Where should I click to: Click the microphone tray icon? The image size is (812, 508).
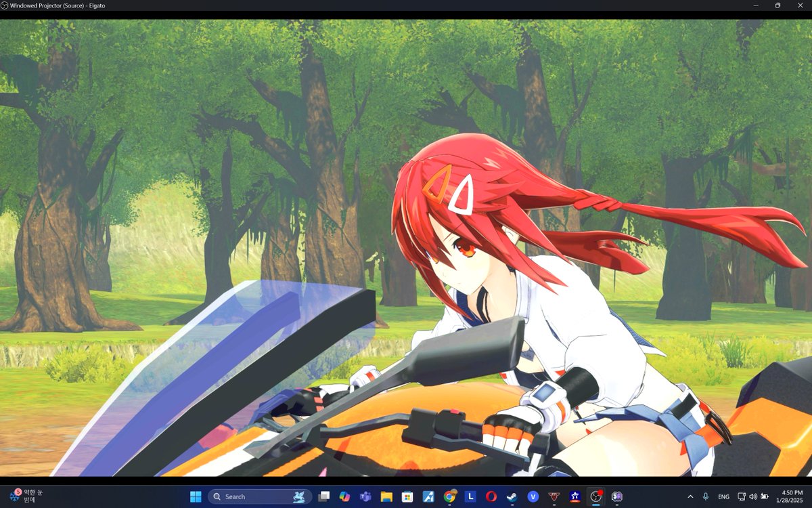click(x=706, y=496)
